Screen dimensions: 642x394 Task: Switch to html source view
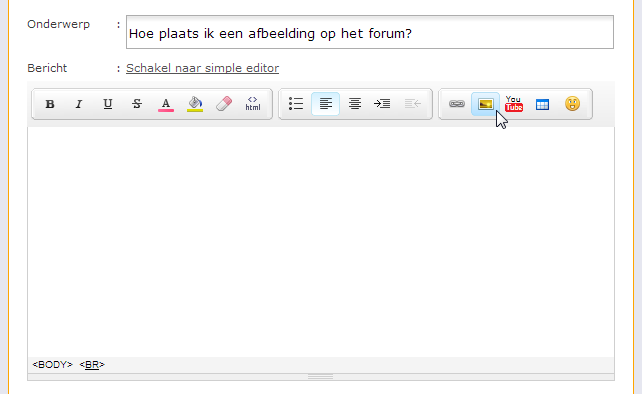point(253,104)
